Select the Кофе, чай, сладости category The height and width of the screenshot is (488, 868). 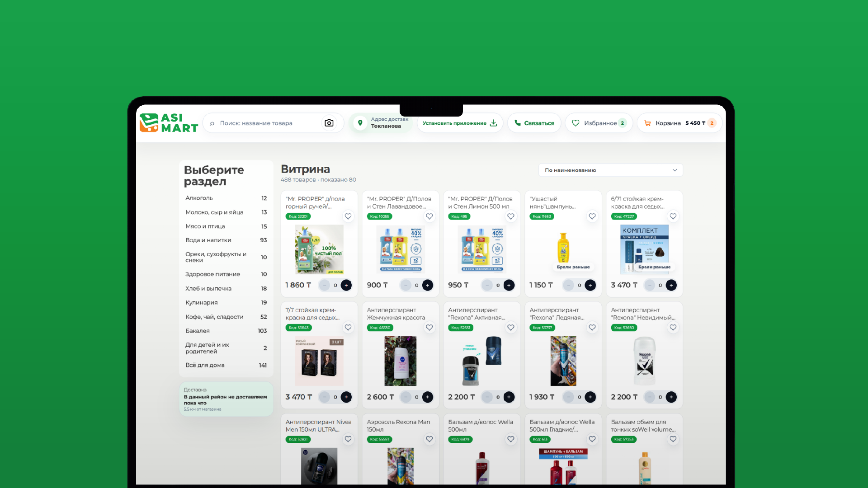tap(226, 317)
